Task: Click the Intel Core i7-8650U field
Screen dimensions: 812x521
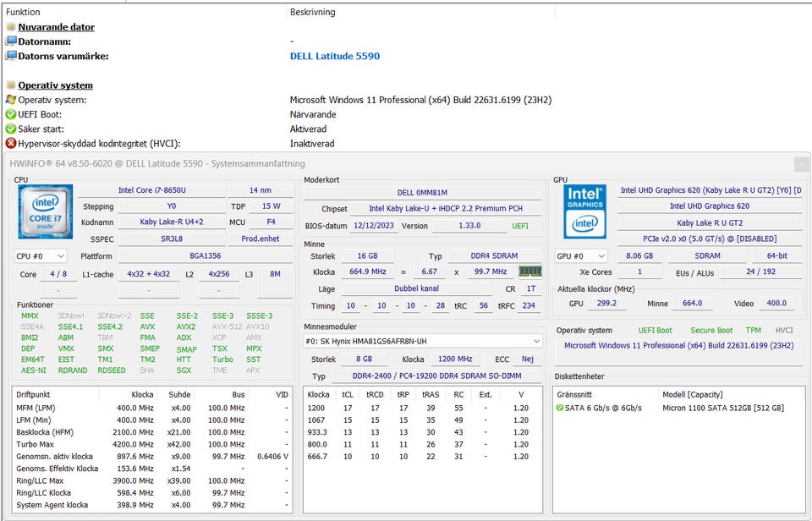Action: 151,190
